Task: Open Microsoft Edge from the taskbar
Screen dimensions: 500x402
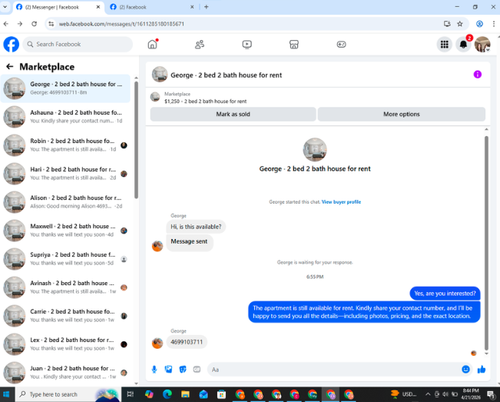Action: [167, 394]
